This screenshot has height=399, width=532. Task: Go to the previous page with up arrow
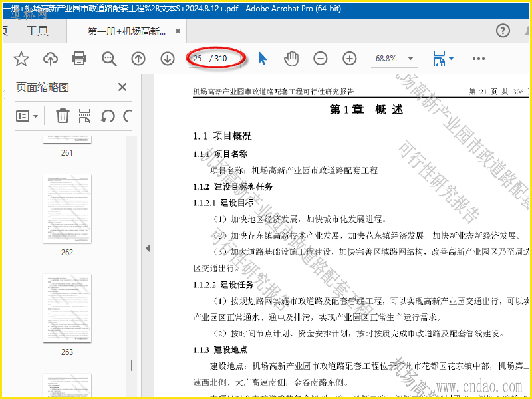[138, 59]
